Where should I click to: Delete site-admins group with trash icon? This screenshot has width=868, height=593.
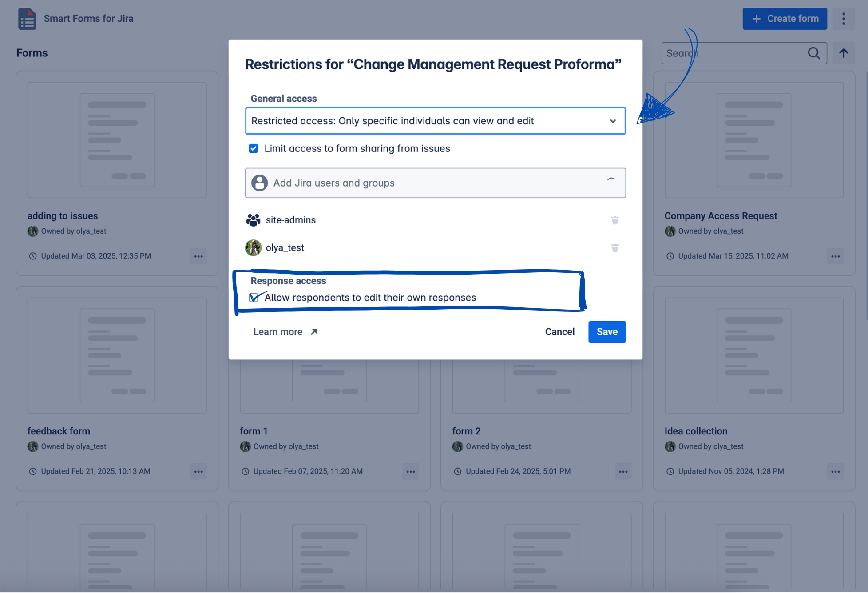tap(614, 220)
